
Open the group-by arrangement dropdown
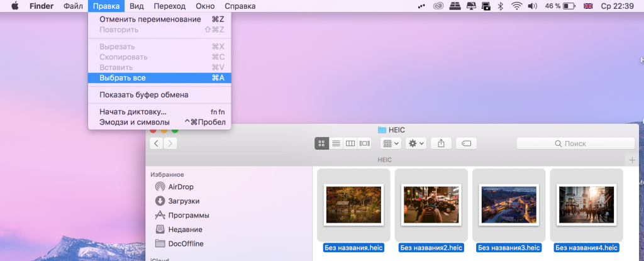tap(390, 143)
